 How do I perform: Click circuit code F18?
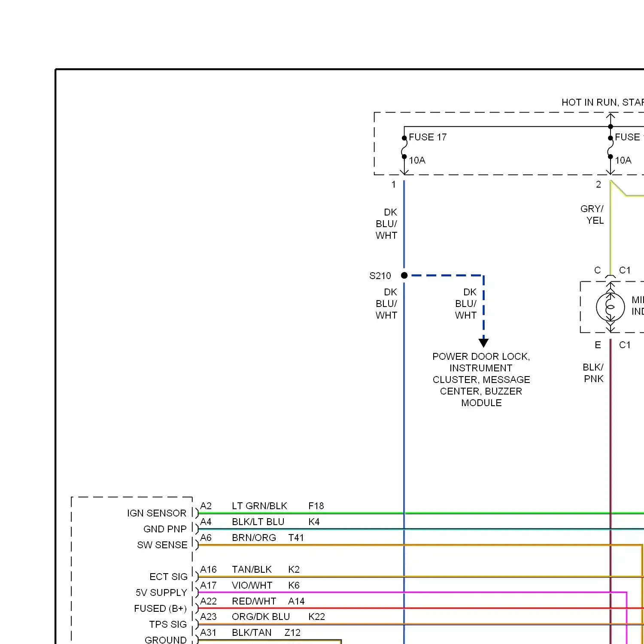pyautogui.click(x=316, y=506)
